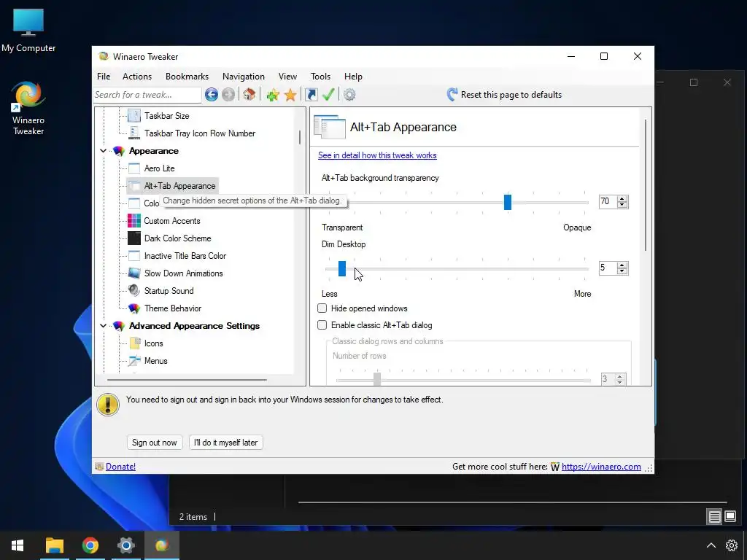This screenshot has height=560, width=747.
Task: Click the Back navigation arrow icon
Action: (x=212, y=95)
